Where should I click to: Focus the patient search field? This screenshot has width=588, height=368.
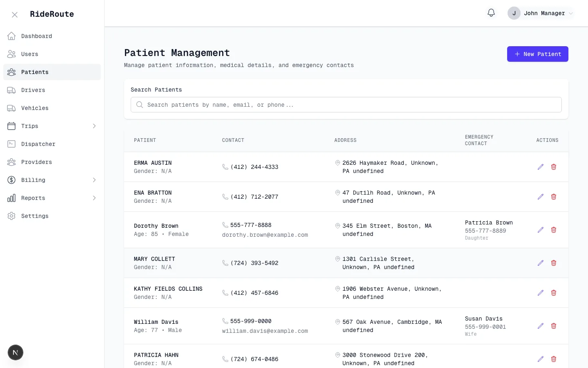(x=346, y=105)
